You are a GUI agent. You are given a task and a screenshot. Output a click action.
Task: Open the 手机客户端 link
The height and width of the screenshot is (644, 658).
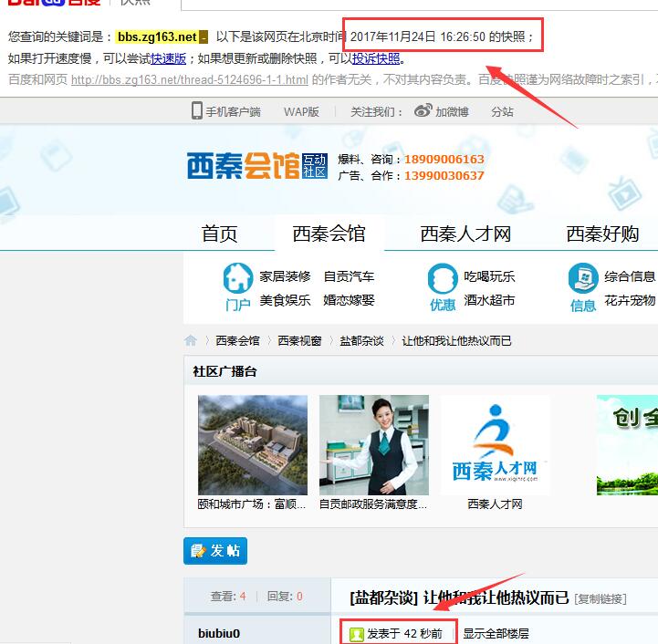(x=234, y=111)
